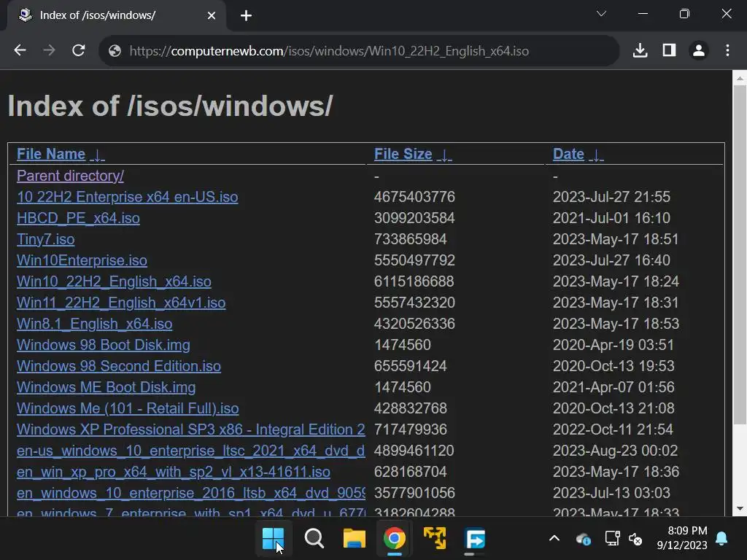Open a new browser tab
The image size is (747, 560).
click(246, 16)
